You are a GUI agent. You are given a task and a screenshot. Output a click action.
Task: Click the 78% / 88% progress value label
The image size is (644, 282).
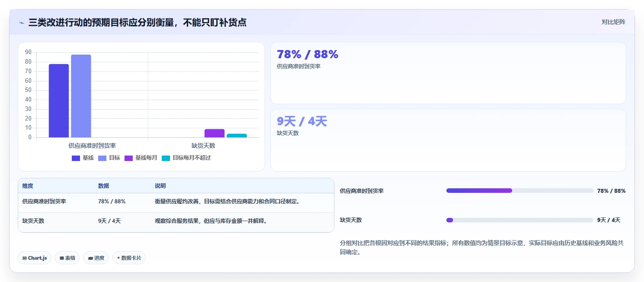pyautogui.click(x=611, y=191)
